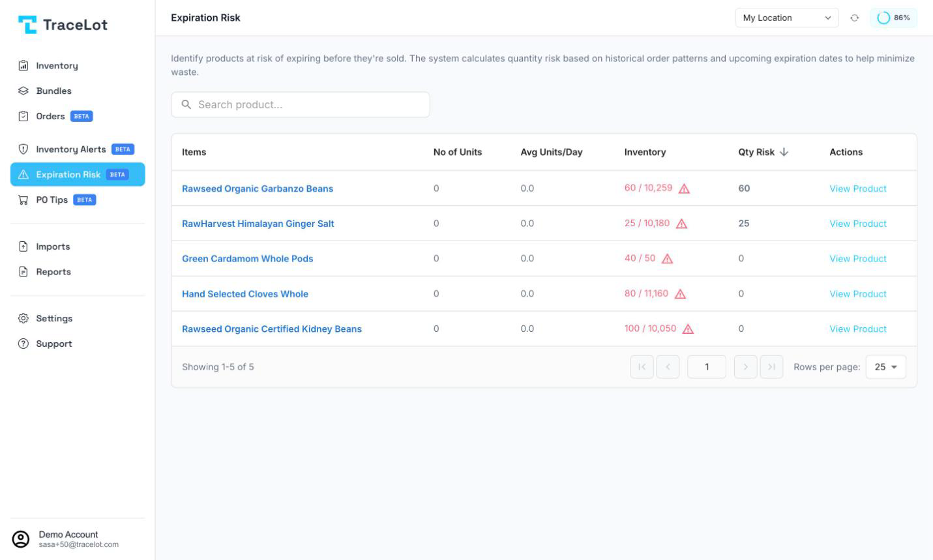Screen dimensions: 933x560
Task: Click warning icon beside 25 / 10,180 inventory
Action: point(681,224)
